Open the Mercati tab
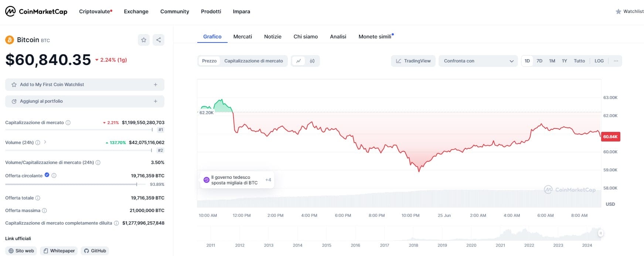This screenshot has width=644, height=256. pos(242,37)
